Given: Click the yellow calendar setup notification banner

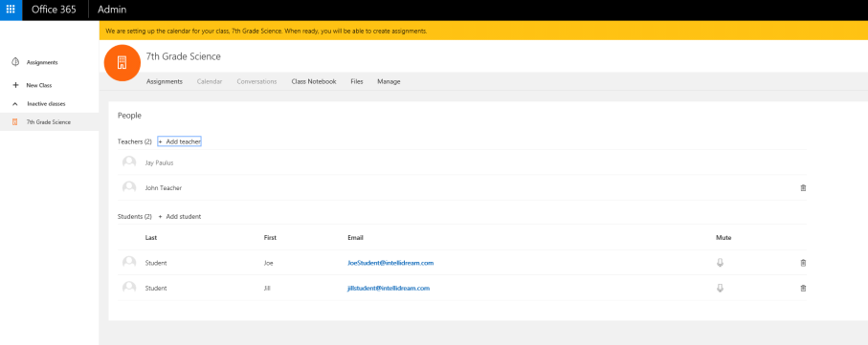Looking at the screenshot, I should click(x=483, y=31).
